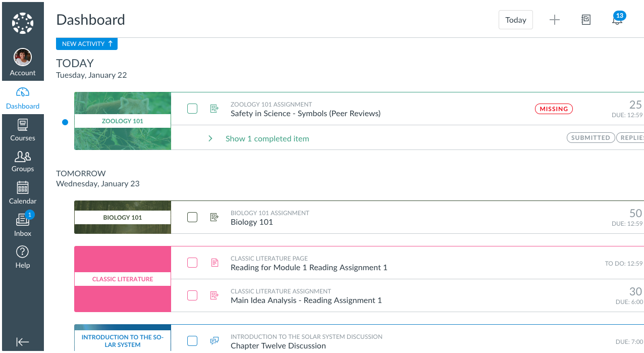Open the gradebook icon in header
644x353 pixels.
click(x=585, y=20)
